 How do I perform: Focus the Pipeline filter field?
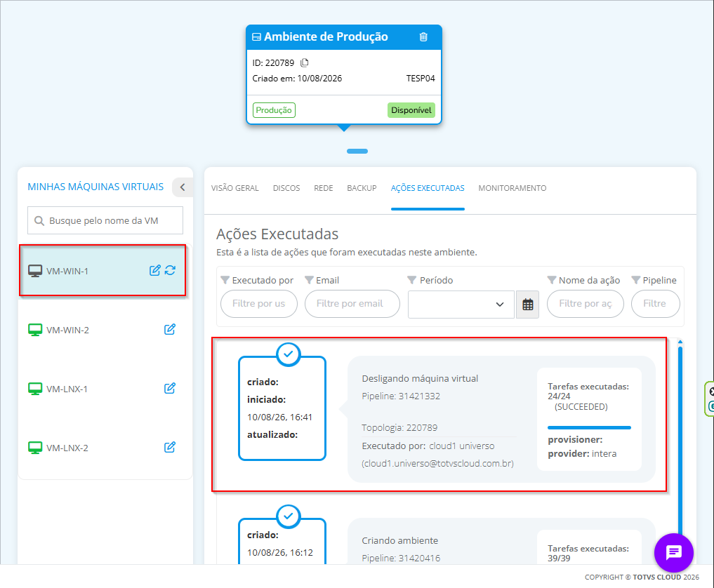point(655,304)
